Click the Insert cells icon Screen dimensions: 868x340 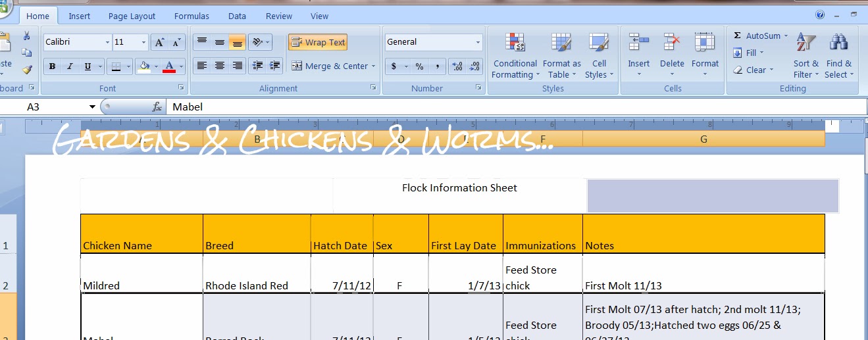click(x=638, y=43)
